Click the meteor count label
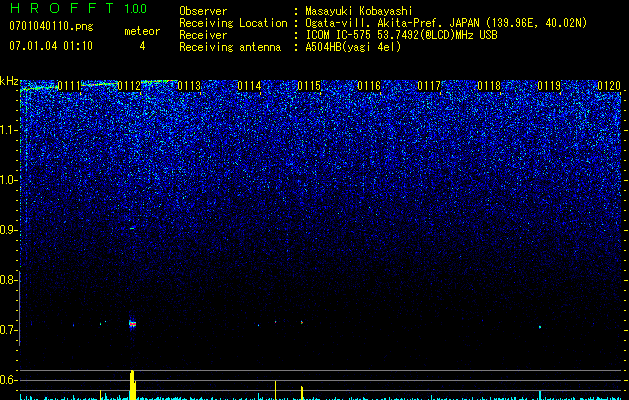629x400 pixels. (142, 31)
